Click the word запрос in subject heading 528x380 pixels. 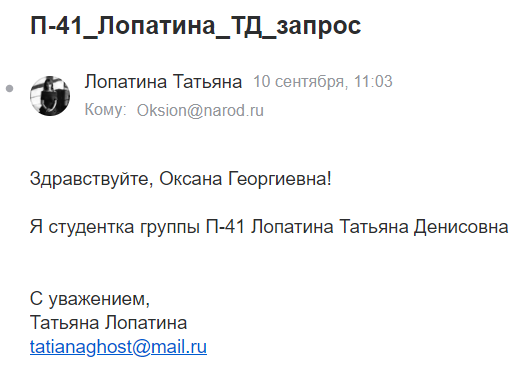[x=319, y=27]
